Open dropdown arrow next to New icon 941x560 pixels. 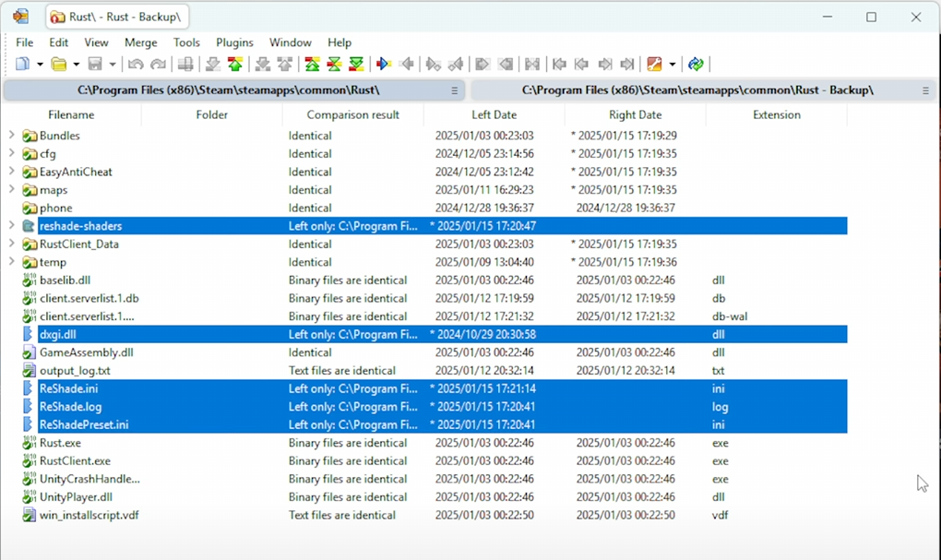[x=40, y=65]
